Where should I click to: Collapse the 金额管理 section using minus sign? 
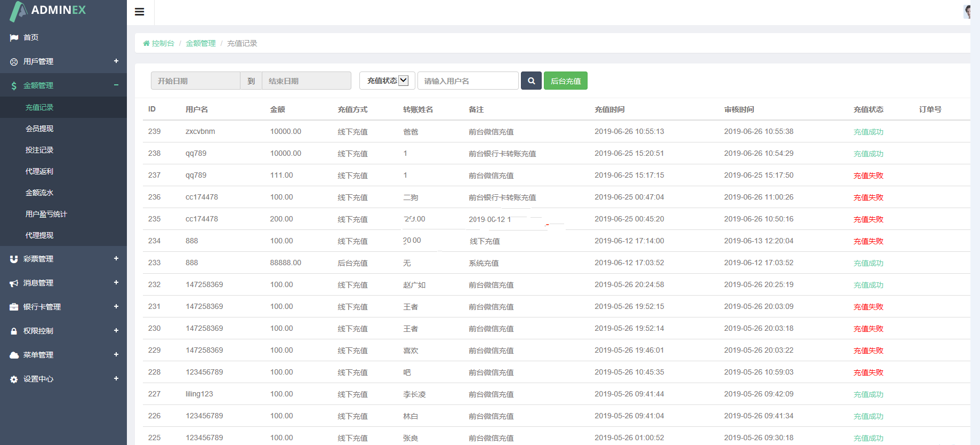pos(116,85)
